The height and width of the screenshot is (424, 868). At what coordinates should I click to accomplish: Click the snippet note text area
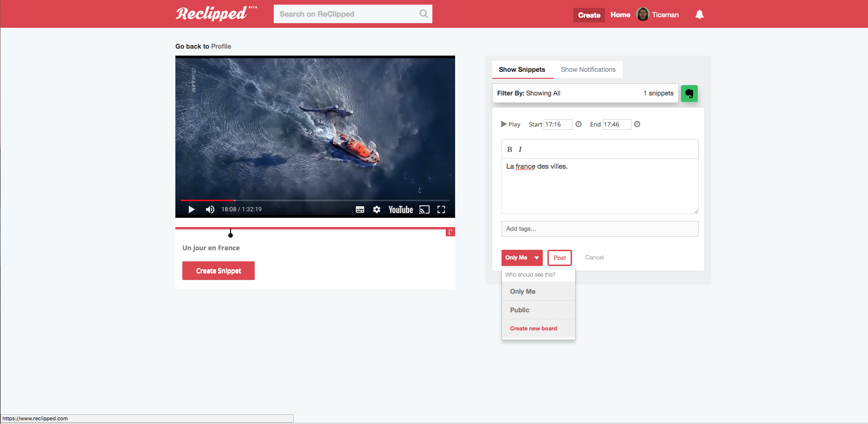(600, 186)
